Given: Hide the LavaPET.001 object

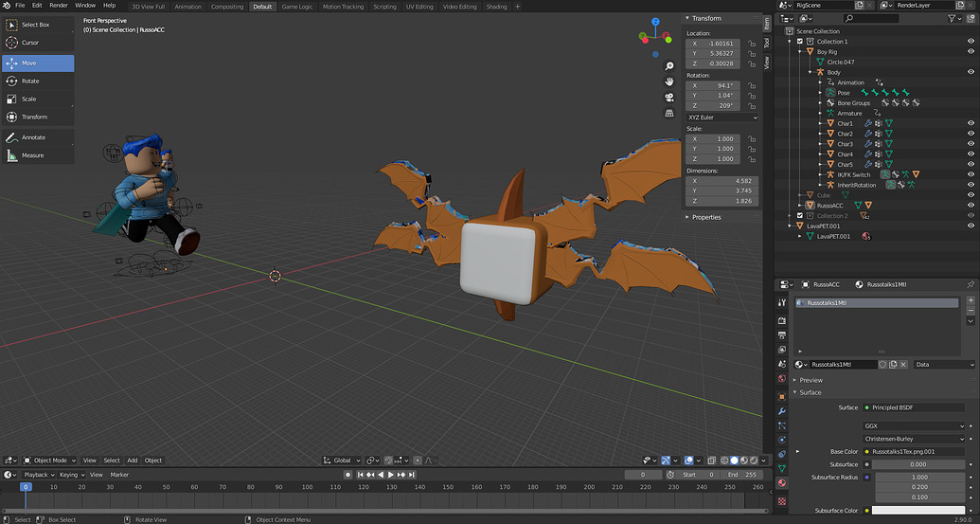Looking at the screenshot, I should (x=971, y=226).
